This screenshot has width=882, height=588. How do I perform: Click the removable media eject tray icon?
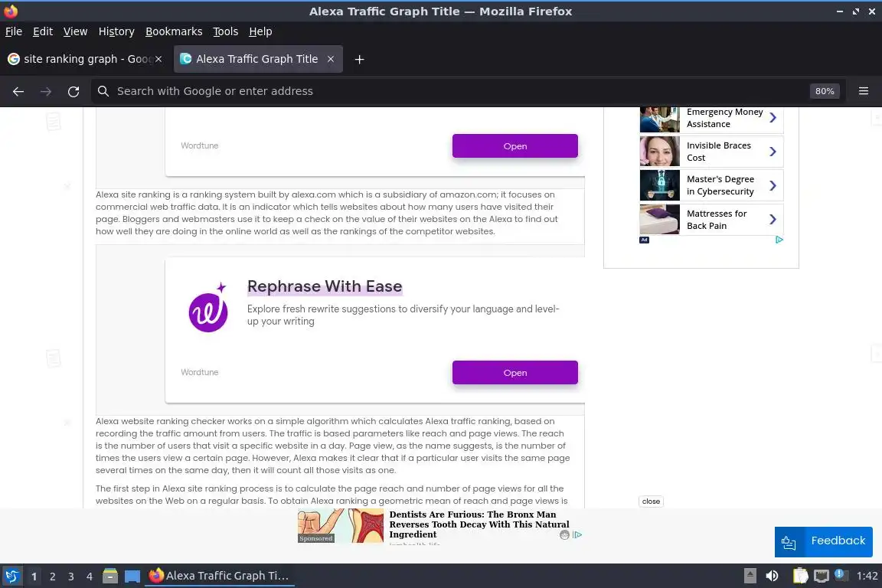tap(750, 576)
